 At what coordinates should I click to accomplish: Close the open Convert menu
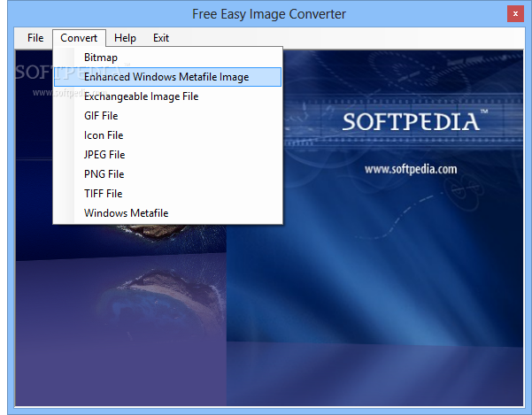coord(79,38)
